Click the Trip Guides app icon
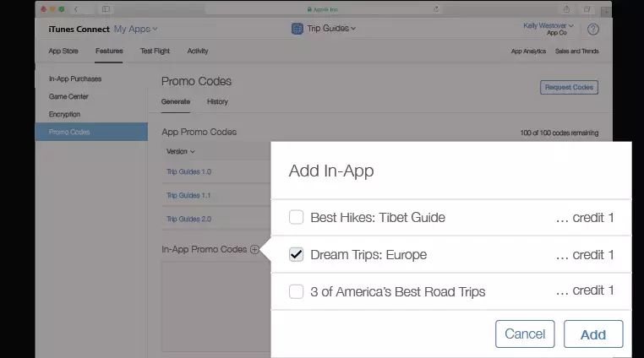The height and width of the screenshot is (358, 644). [x=297, y=29]
